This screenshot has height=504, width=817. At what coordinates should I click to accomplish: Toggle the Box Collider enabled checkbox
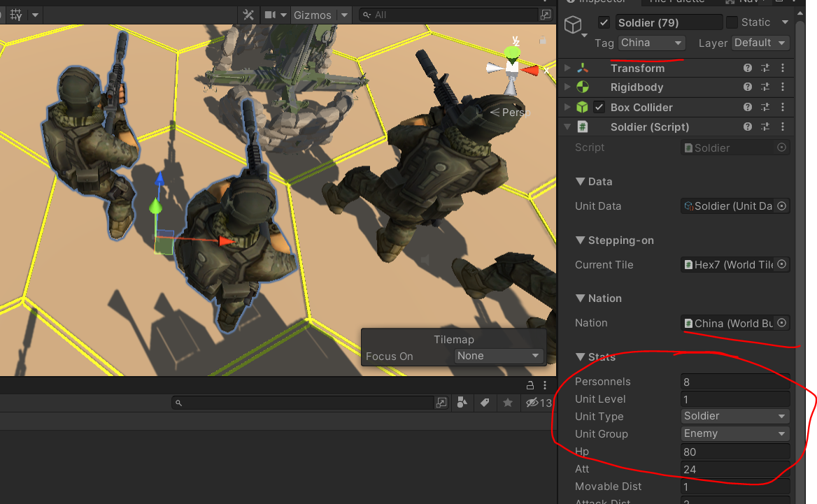599,107
